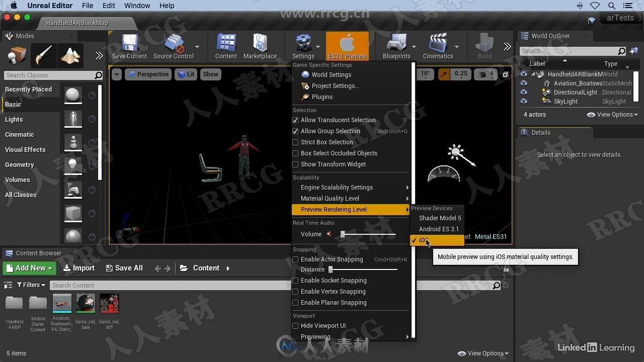Screen dimensions: 644x362
Task: Click the Import button
Action: (x=79, y=268)
